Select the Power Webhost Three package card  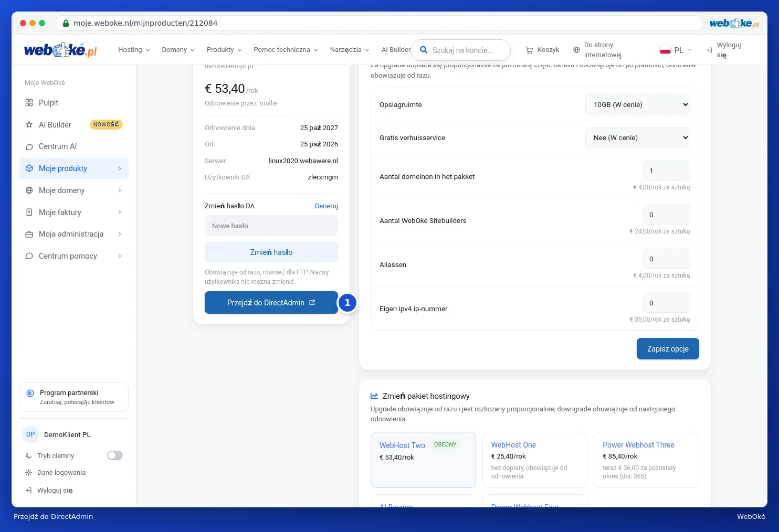(646, 460)
